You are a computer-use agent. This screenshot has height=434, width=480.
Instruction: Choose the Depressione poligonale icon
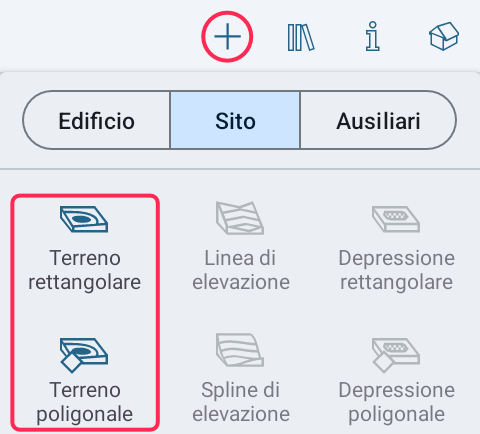pos(396,355)
